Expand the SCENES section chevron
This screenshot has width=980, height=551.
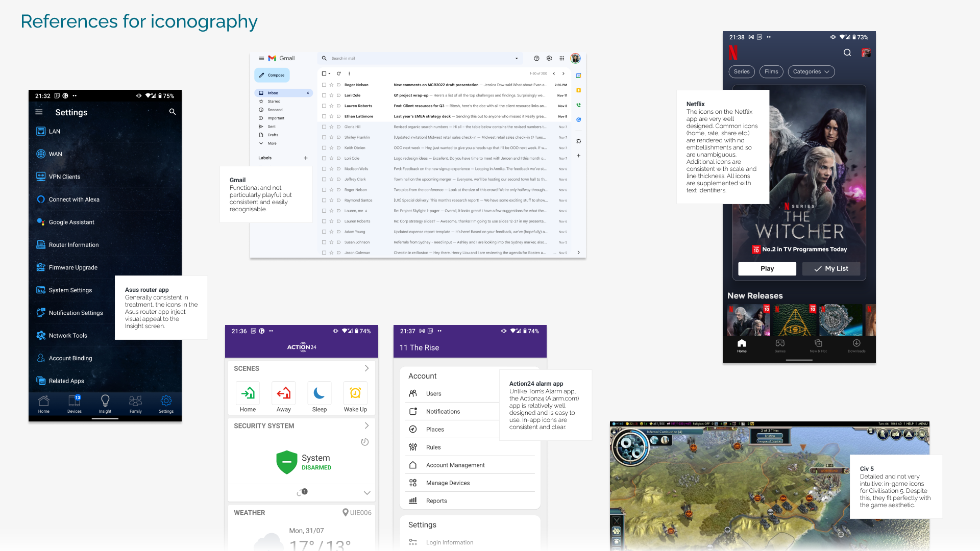(x=366, y=368)
